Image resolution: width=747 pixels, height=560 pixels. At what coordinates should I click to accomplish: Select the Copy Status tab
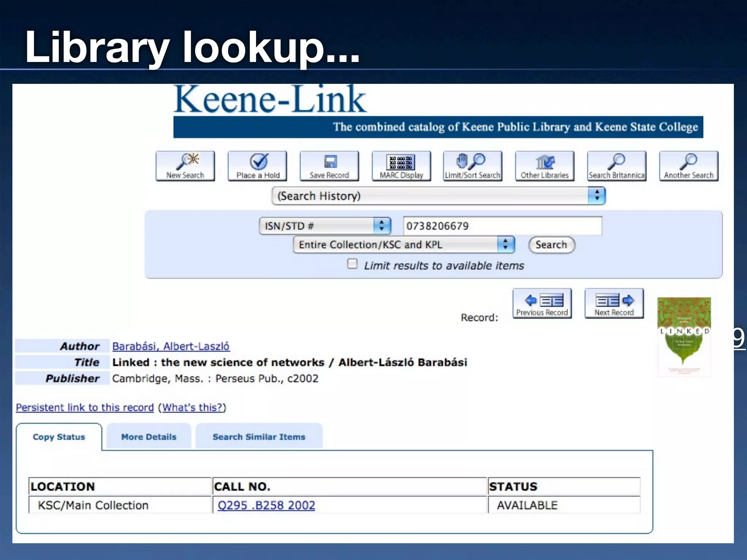tap(59, 437)
